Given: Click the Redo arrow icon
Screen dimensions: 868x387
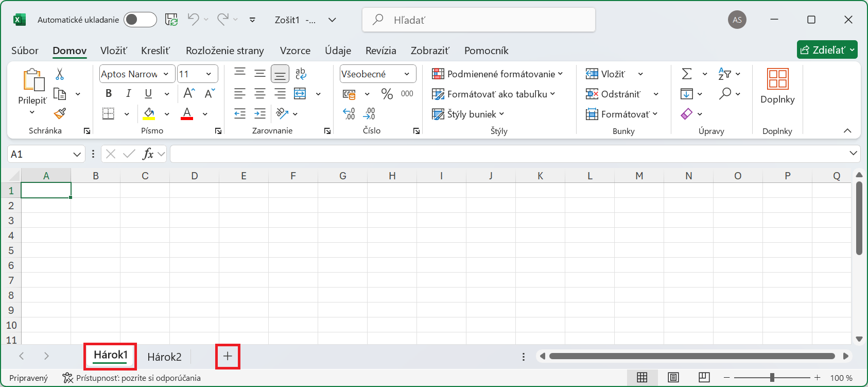Looking at the screenshot, I should pyautogui.click(x=222, y=20).
